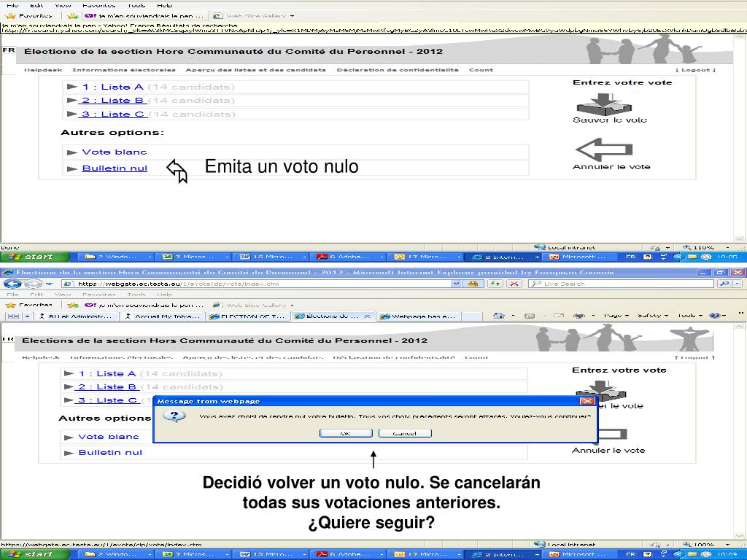Open Edit menu in lower browser
The image size is (747, 560).
(x=36, y=295)
